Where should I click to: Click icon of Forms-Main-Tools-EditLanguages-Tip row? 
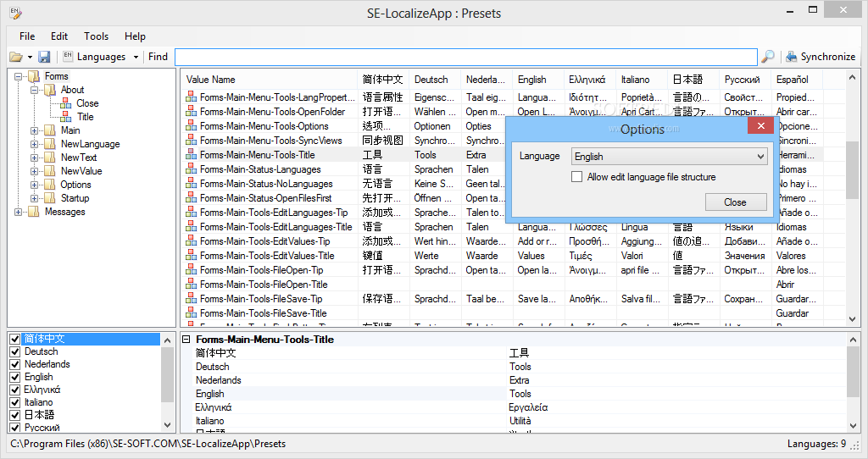191,213
